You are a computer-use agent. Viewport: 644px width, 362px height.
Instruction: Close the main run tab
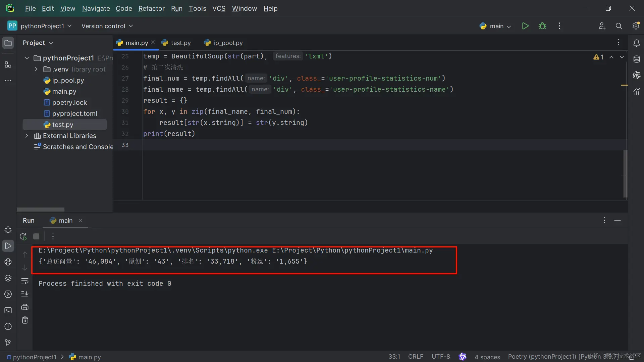pos(80,221)
